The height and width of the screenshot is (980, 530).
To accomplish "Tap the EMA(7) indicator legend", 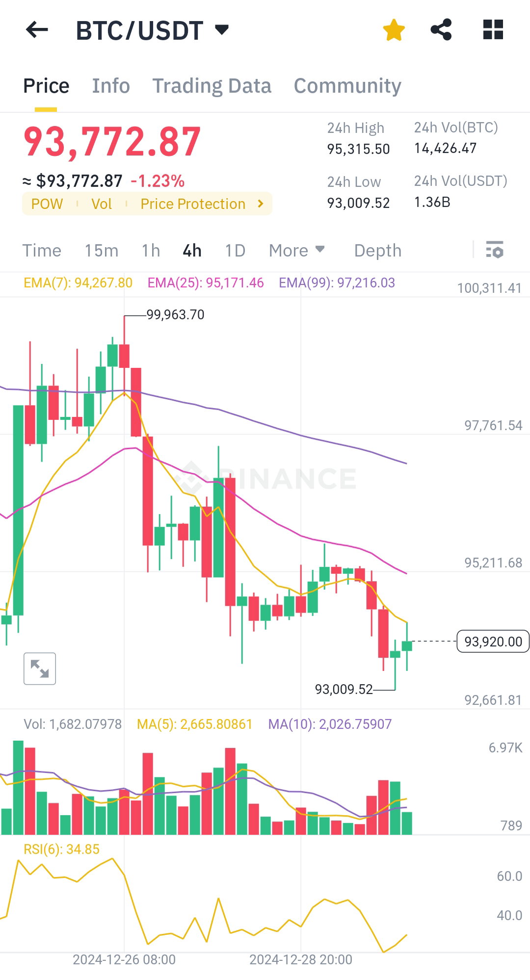I will click(78, 283).
